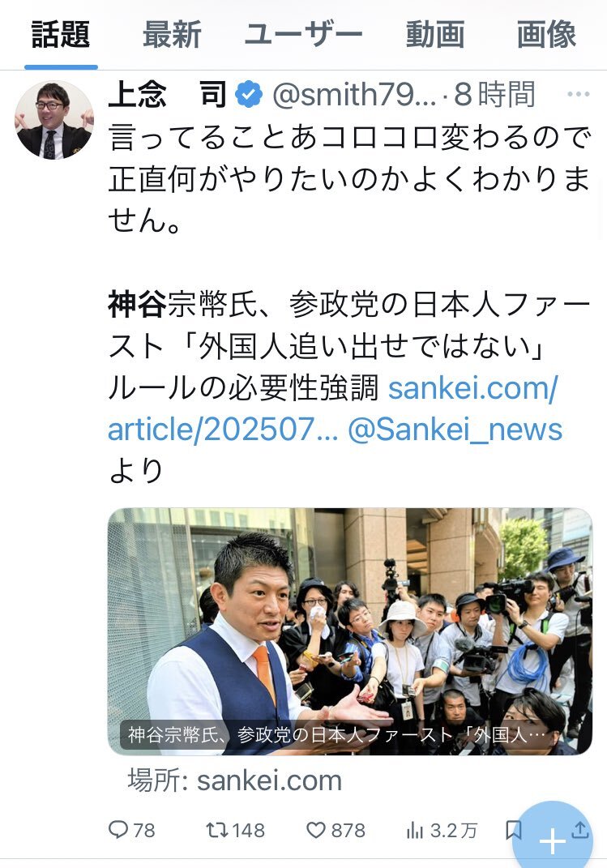
Task: Open the @smith79 handle profile
Action: click(354, 94)
